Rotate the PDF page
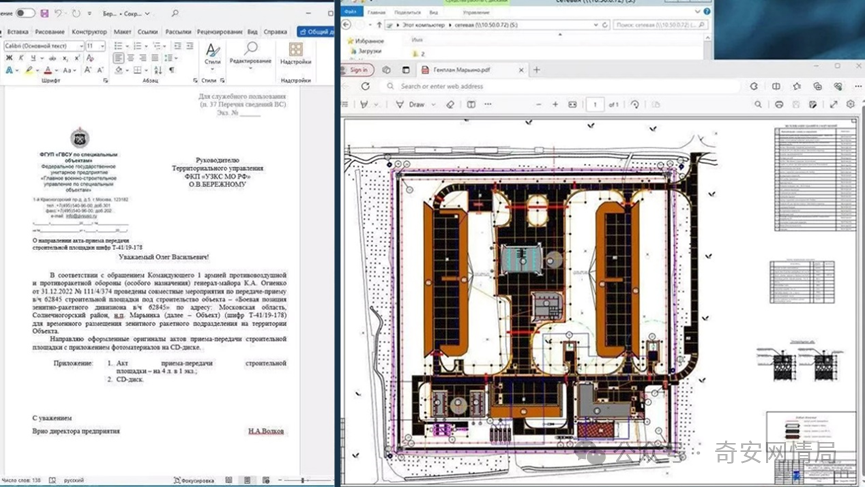Viewport: 865px width, 487px height. (635, 104)
